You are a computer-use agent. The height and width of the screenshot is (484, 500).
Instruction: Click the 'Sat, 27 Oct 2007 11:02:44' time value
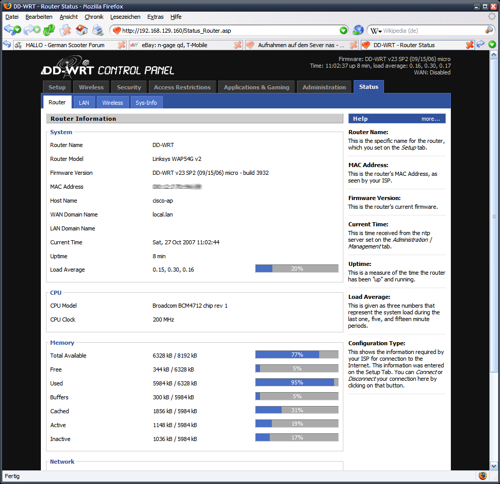186,242
